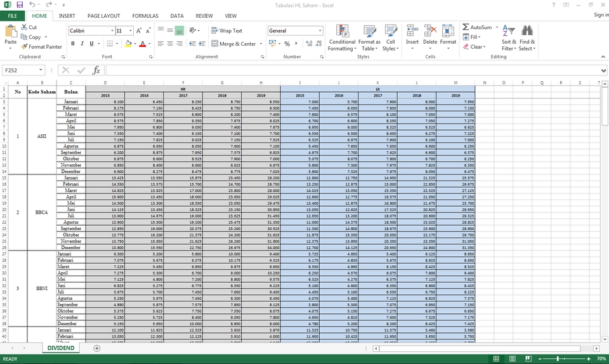Toggle underline formatting
Screen dimensions: 609x364
(x=91, y=44)
